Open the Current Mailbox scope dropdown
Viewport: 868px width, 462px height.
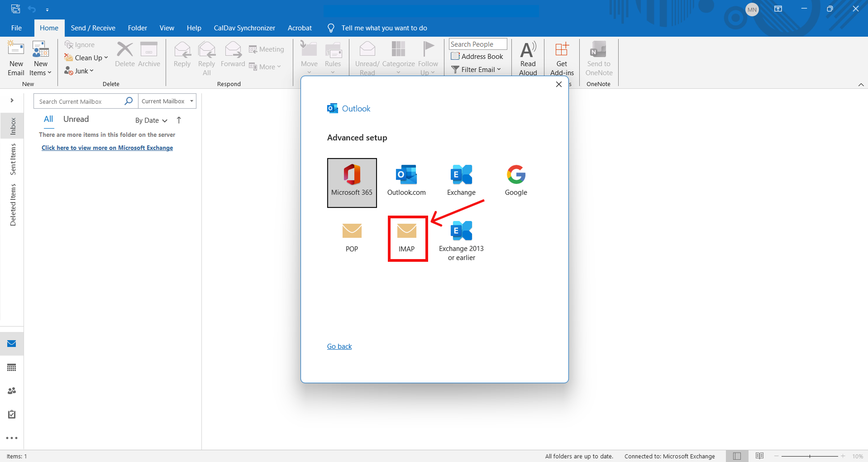[167, 101]
